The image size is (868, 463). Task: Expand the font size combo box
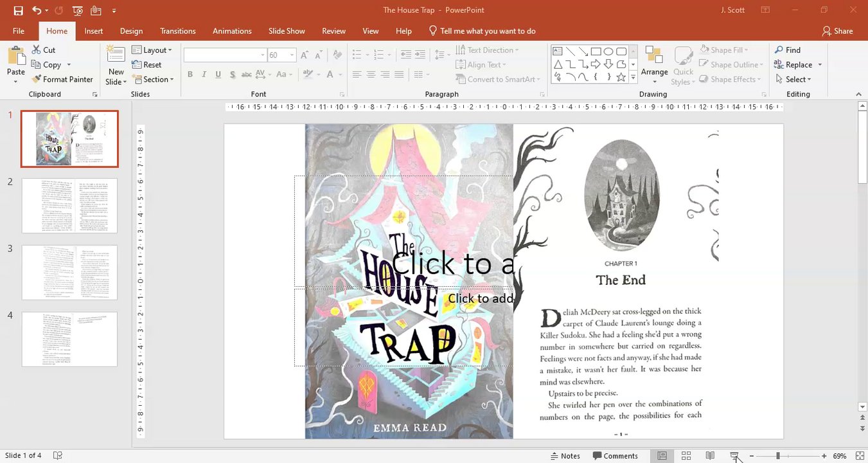tap(292, 55)
